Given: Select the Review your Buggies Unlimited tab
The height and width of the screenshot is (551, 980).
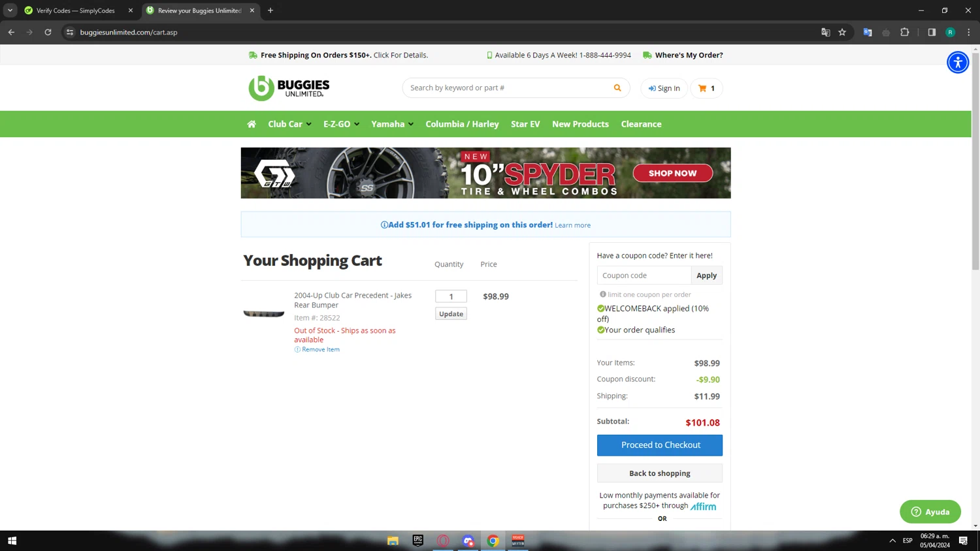Looking at the screenshot, I should (x=199, y=10).
